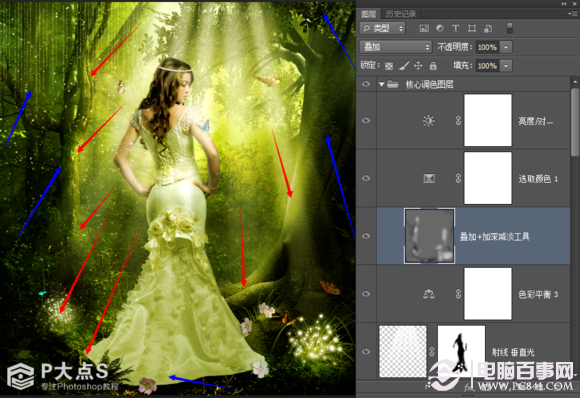The height and width of the screenshot is (398, 580).
Task: Click the 不透明度 value field
Action: pyautogui.click(x=487, y=47)
